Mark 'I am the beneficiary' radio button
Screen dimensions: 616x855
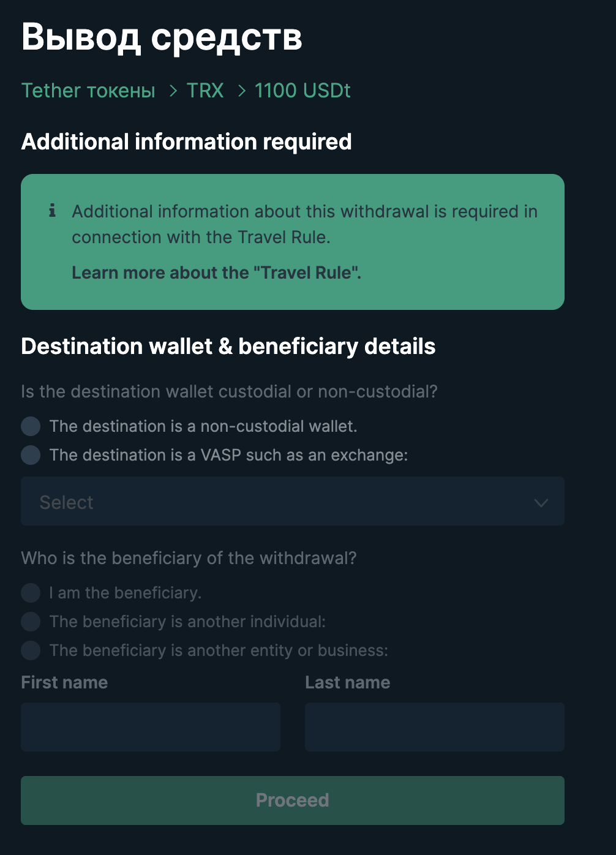tap(31, 593)
